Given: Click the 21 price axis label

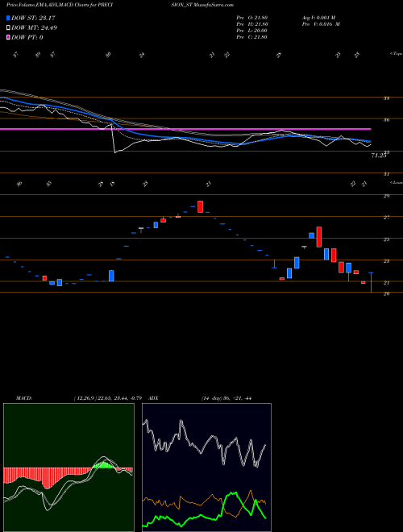Looking at the screenshot, I should pyautogui.click(x=386, y=283).
